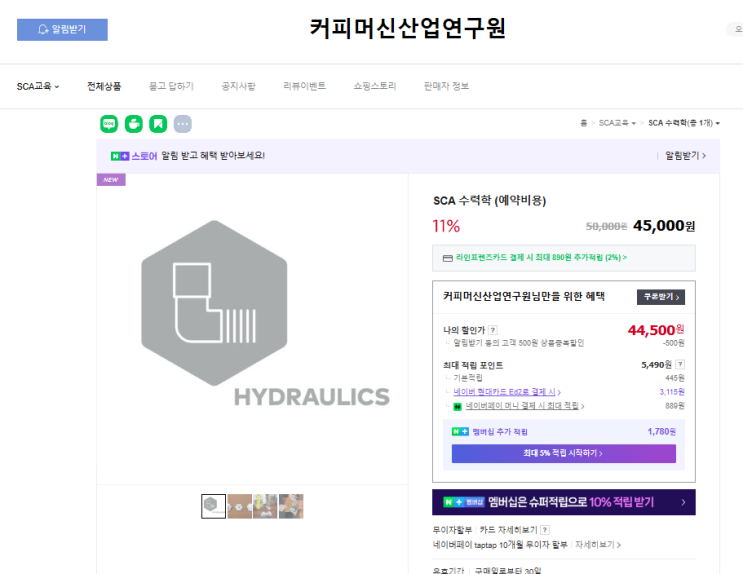Select the third product thumbnail

265,506
